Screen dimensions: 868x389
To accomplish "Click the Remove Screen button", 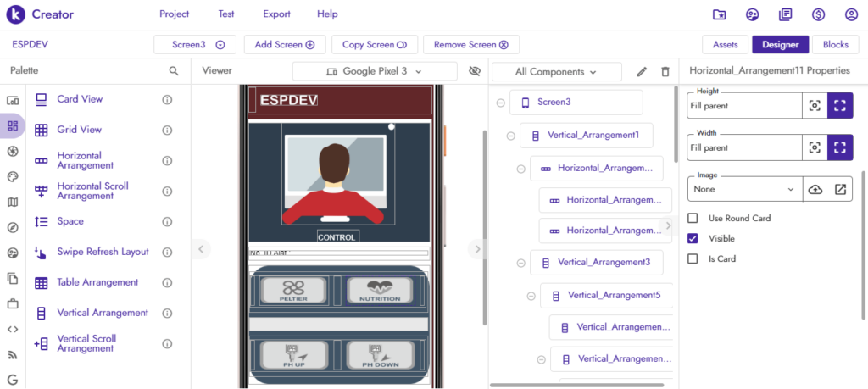I will 470,45.
